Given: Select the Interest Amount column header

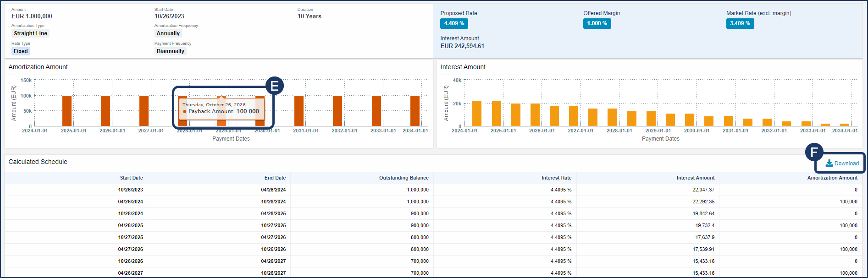Looking at the screenshot, I should coord(695,178).
